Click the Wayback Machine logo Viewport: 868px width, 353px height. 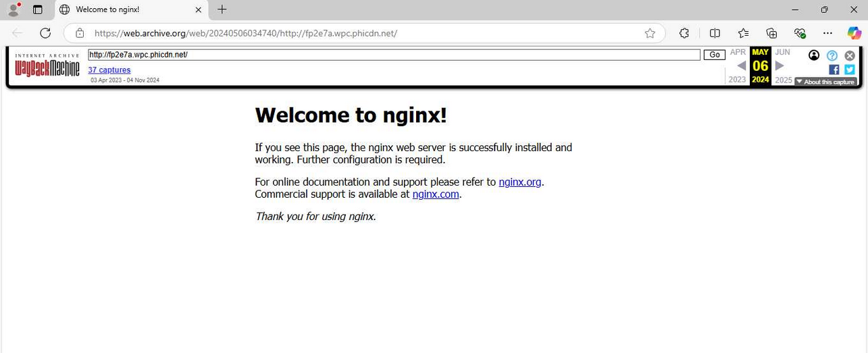click(47, 66)
